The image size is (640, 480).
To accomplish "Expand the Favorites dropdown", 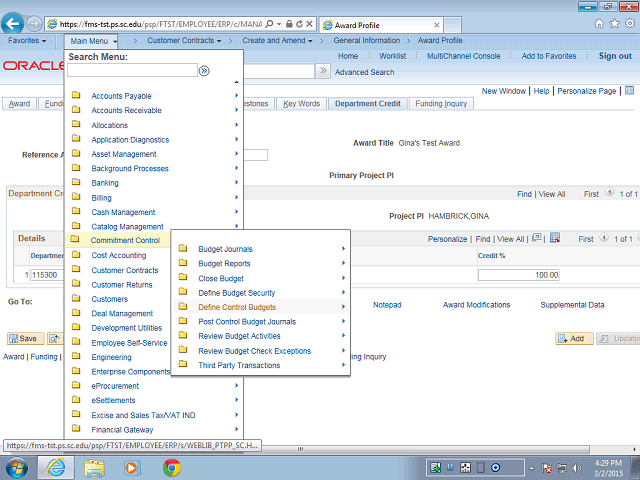I will 30,41.
